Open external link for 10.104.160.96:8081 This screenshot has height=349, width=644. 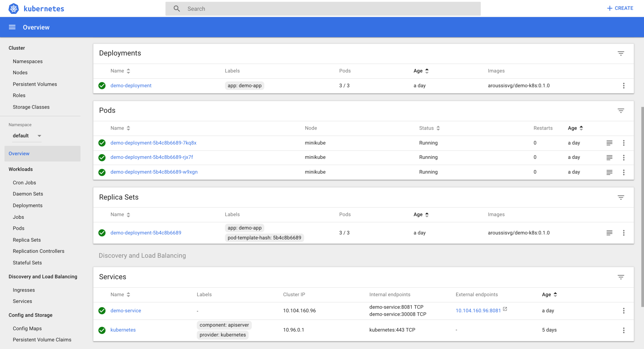coord(505,309)
